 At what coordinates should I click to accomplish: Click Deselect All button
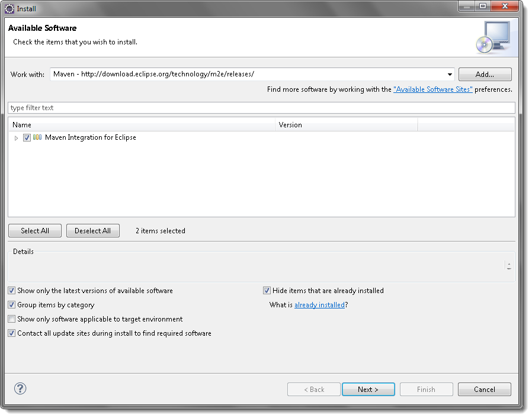(93, 231)
